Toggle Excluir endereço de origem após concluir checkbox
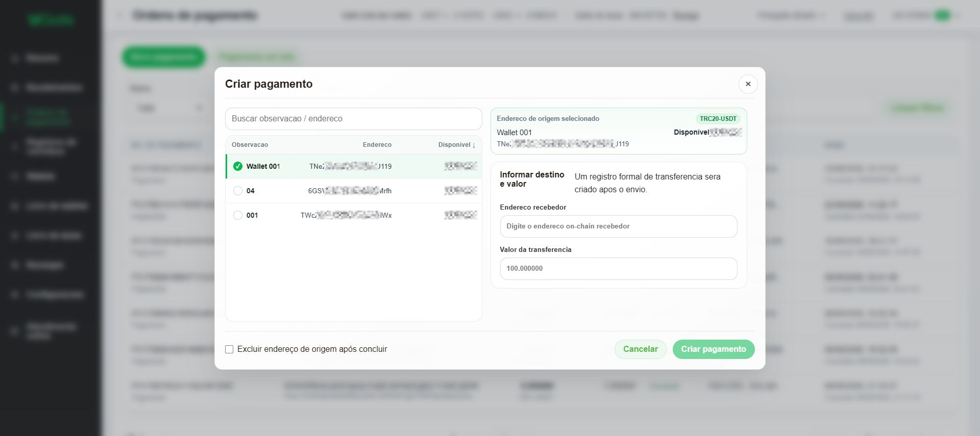The width and height of the screenshot is (980, 436). point(229,349)
